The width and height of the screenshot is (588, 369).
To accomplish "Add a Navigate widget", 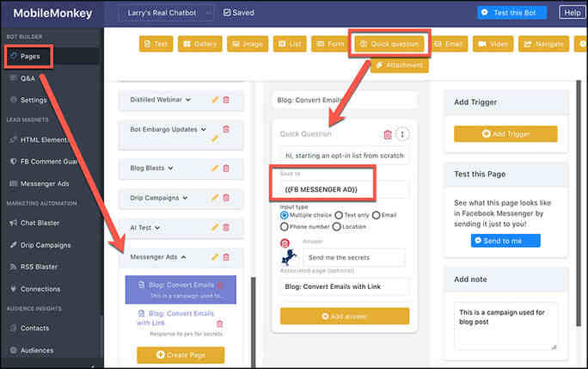I will (x=544, y=44).
